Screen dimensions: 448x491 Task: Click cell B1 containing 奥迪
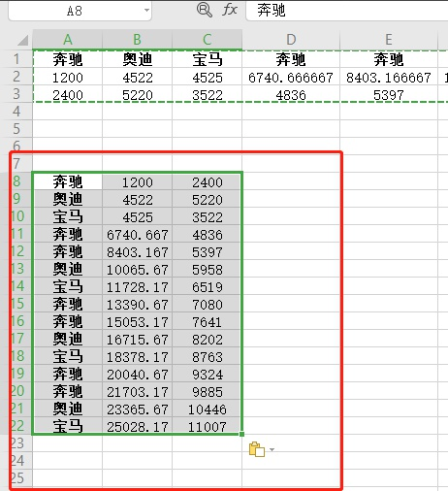pos(137,59)
